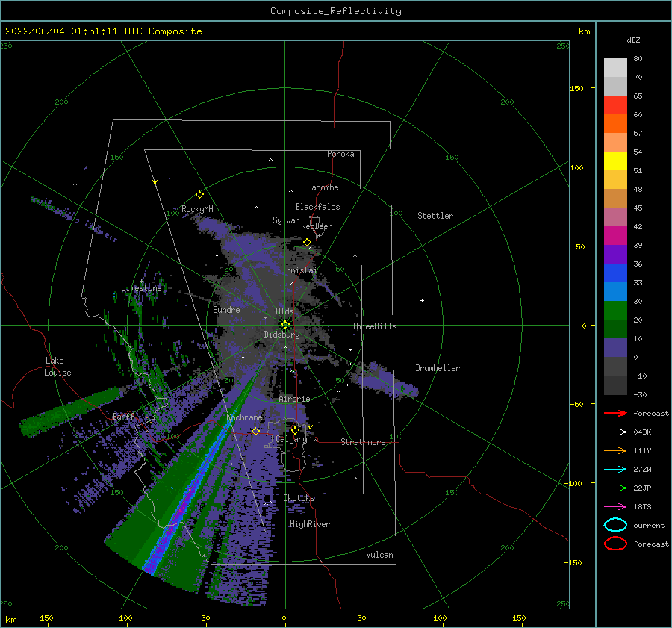672x628 pixels.
Task: Click the 04DK legend label
Action: tap(642, 432)
